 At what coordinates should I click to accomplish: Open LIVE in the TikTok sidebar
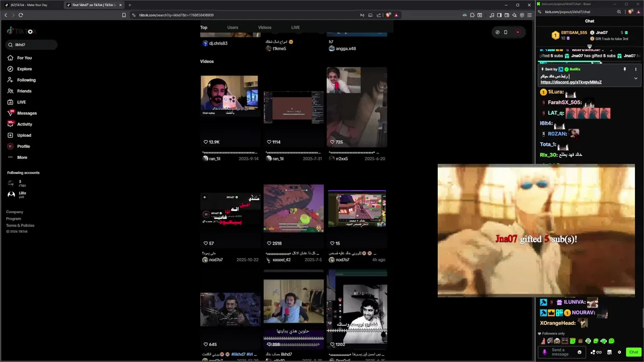click(17, 102)
